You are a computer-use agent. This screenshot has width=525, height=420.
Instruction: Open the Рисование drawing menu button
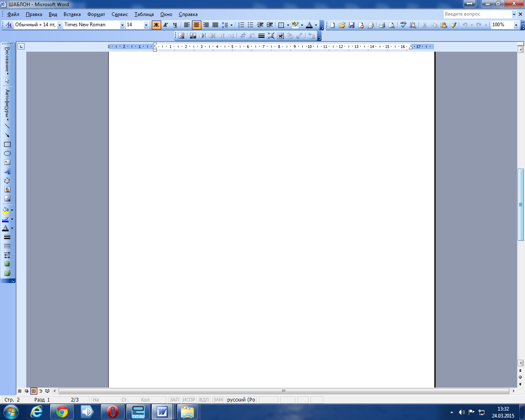click(7, 60)
